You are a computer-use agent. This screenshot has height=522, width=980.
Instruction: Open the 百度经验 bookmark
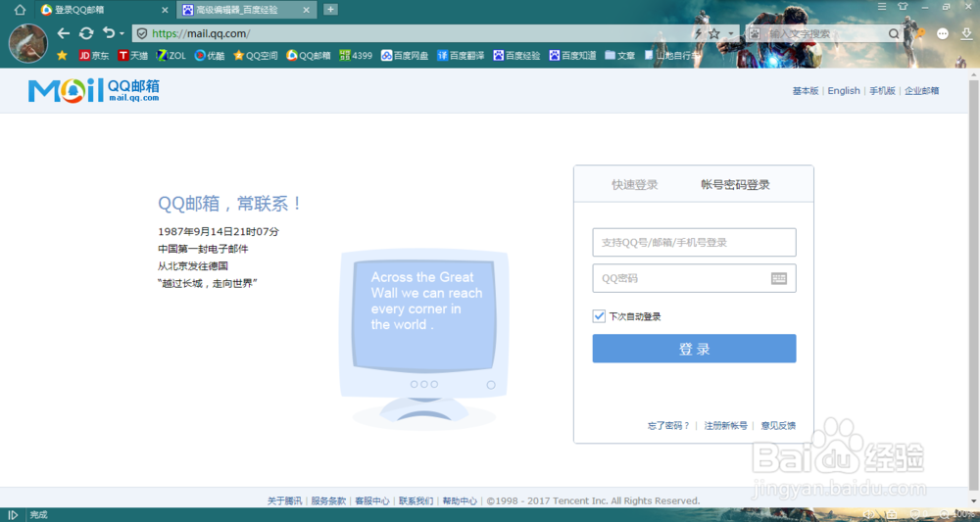point(516,56)
